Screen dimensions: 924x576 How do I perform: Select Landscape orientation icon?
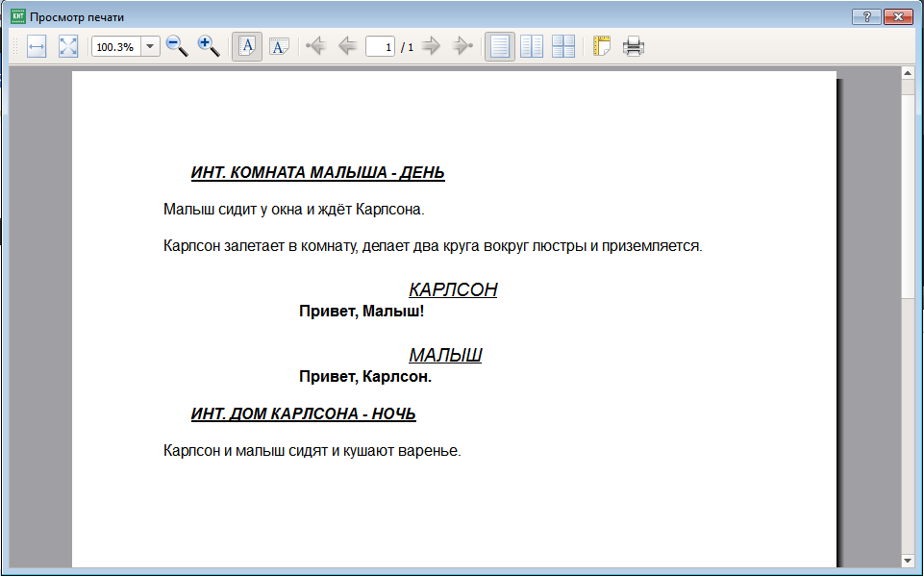click(x=279, y=46)
